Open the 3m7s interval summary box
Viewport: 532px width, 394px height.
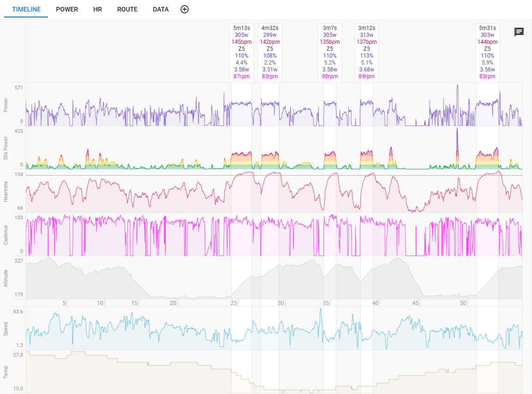[x=330, y=52]
